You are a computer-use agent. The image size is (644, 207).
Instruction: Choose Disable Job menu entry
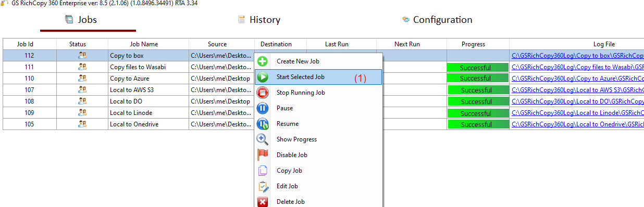click(x=318, y=155)
